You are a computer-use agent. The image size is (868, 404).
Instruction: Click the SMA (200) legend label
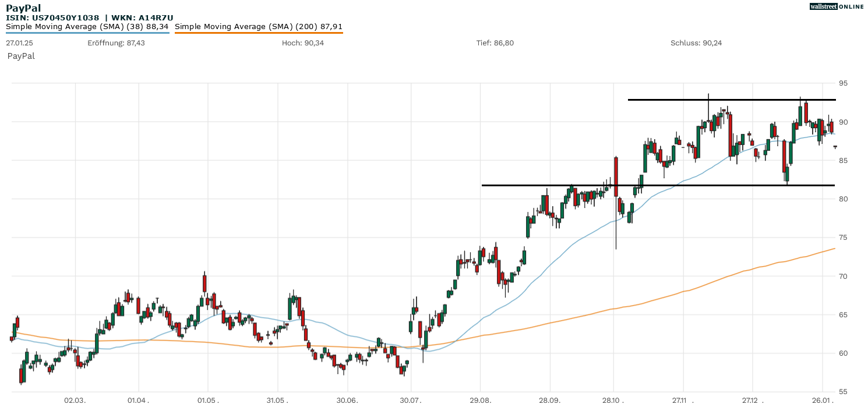click(259, 26)
